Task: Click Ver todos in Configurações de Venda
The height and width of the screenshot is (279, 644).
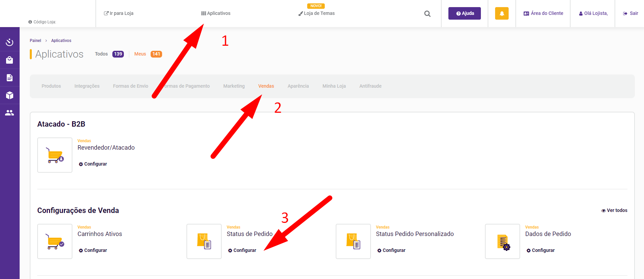Action: [614, 210]
